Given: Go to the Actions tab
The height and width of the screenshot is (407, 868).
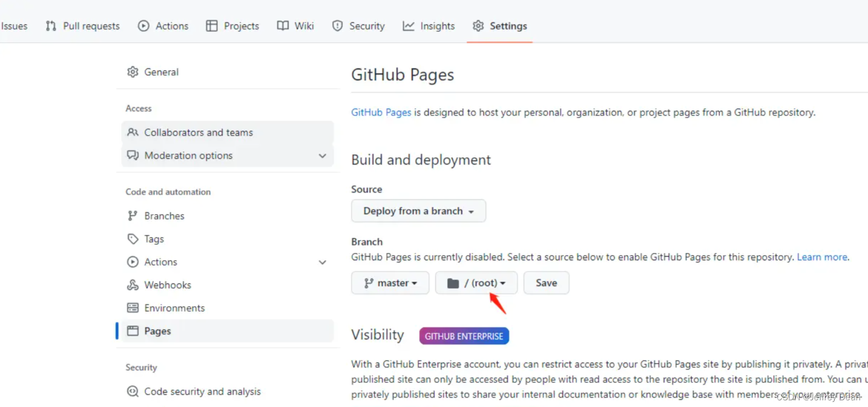Looking at the screenshot, I should tap(163, 26).
